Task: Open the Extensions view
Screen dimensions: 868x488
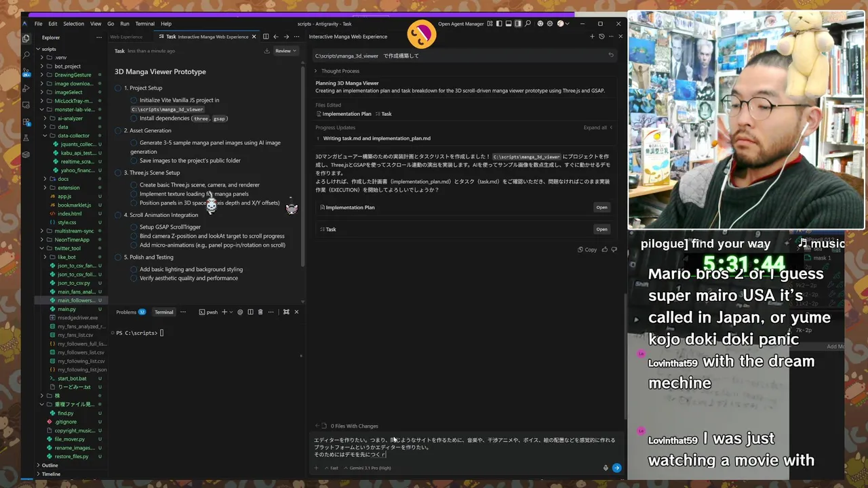Action: click(26, 122)
